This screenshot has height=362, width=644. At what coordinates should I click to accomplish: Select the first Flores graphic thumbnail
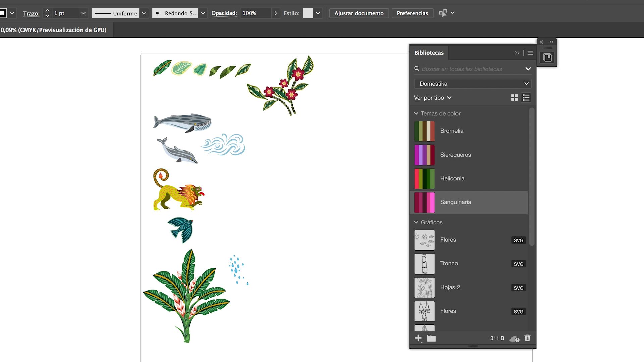(424, 240)
